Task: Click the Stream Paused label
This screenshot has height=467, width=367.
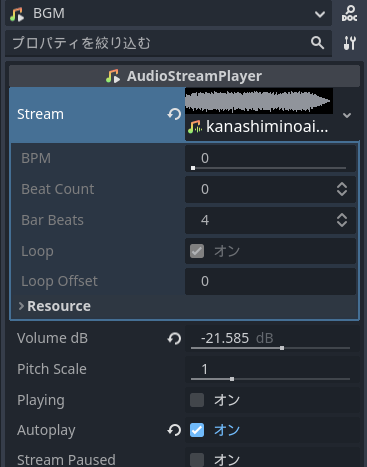Action: [x=66, y=460]
